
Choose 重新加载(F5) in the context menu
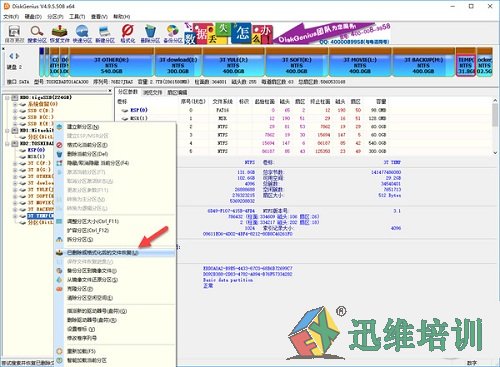[x=115, y=351]
